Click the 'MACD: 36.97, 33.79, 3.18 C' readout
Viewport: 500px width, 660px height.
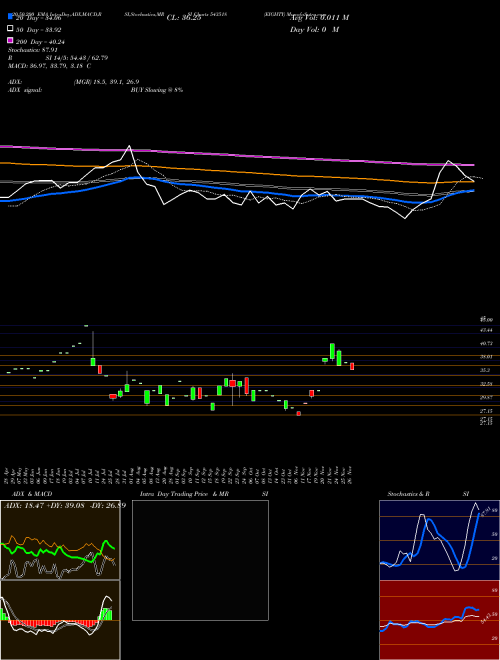point(50,66)
